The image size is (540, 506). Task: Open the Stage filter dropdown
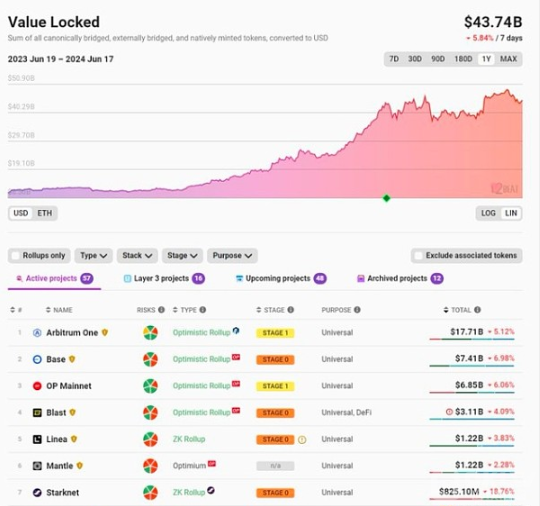tap(182, 256)
